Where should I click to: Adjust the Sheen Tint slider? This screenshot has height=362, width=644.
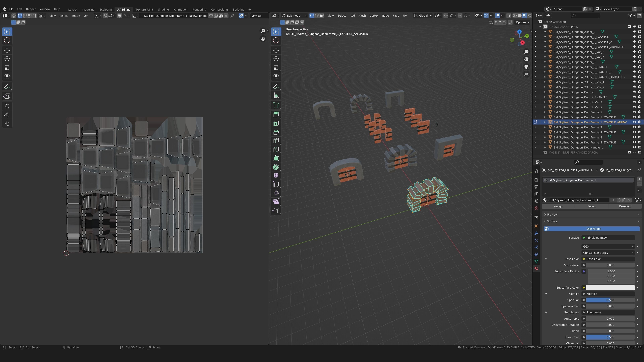pyautogui.click(x=610, y=337)
